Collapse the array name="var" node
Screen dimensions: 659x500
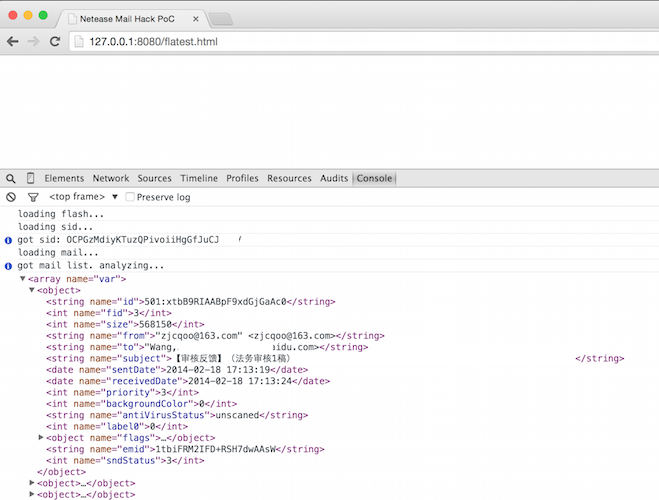click(x=23, y=279)
